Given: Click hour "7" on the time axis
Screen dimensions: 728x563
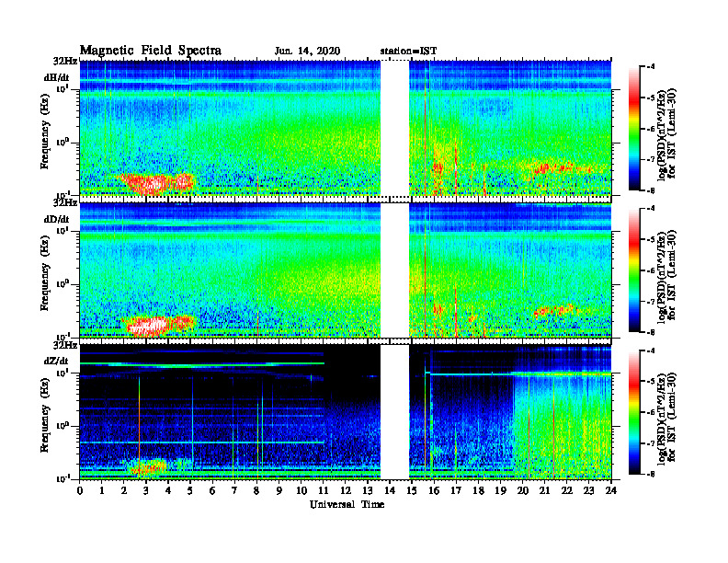Looking at the screenshot, I should pyautogui.click(x=235, y=491).
